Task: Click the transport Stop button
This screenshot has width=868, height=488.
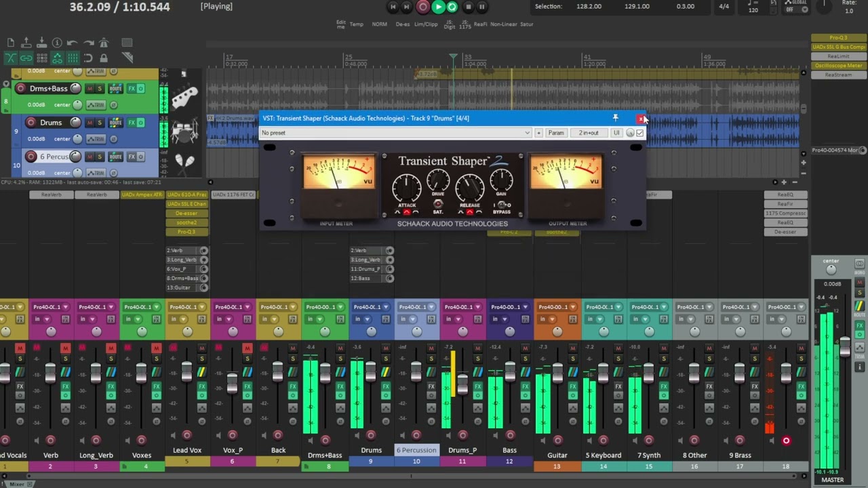Action: coord(468,7)
